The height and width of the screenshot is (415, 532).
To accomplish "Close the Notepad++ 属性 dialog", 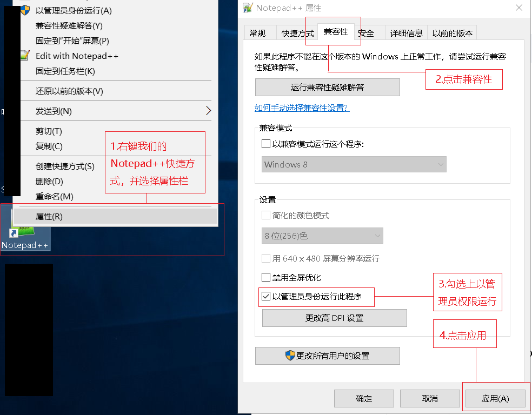I will point(519,8).
